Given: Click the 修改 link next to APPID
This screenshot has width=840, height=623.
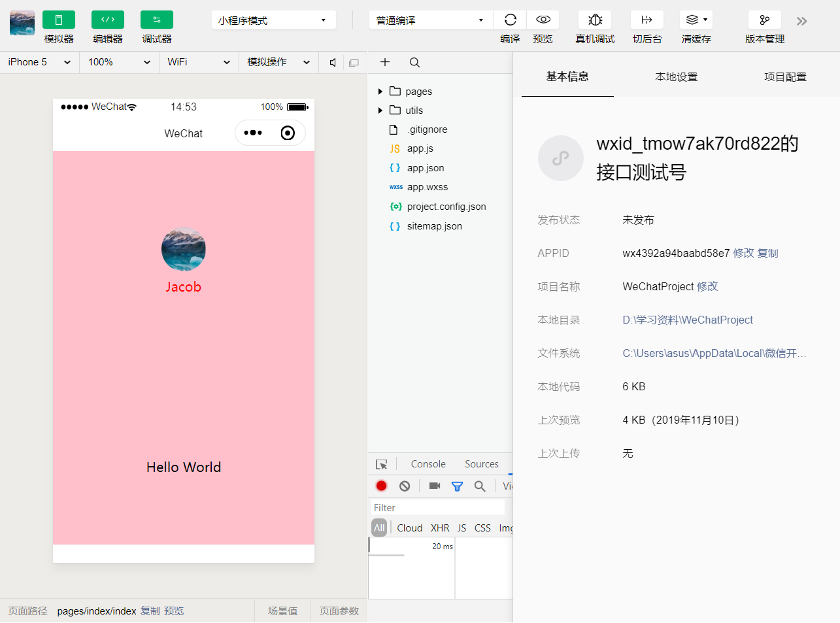Looking at the screenshot, I should point(743,253).
